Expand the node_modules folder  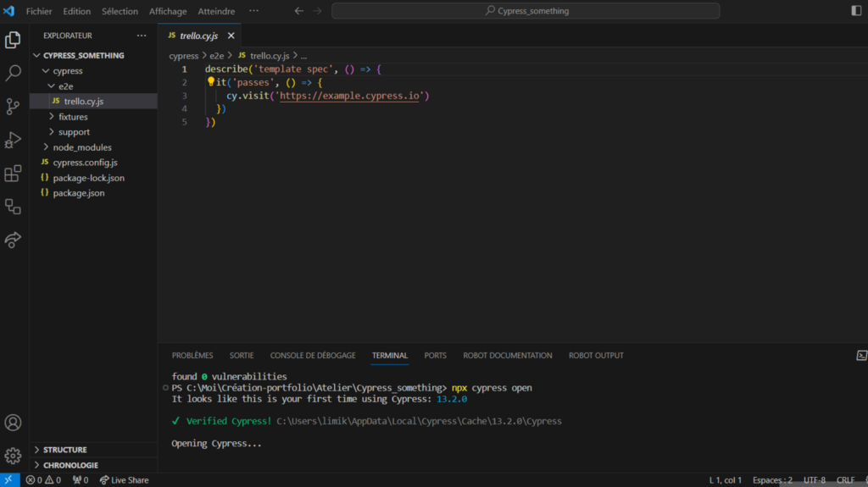click(x=81, y=147)
